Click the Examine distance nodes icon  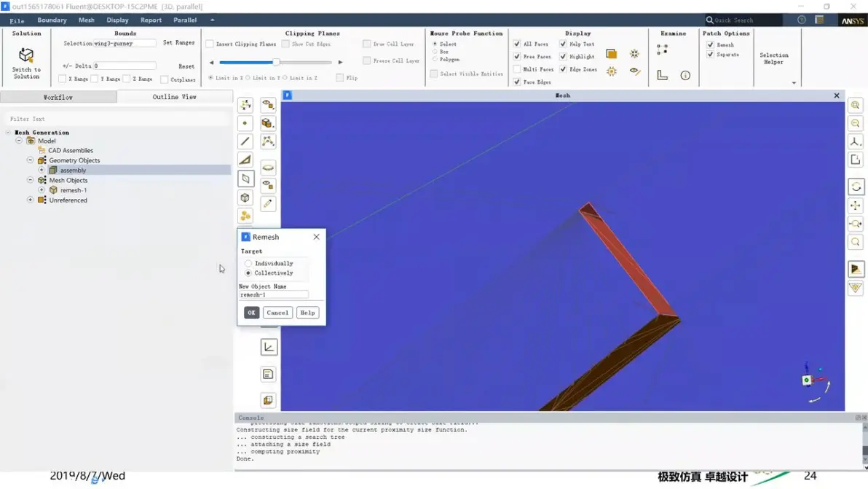point(662,50)
